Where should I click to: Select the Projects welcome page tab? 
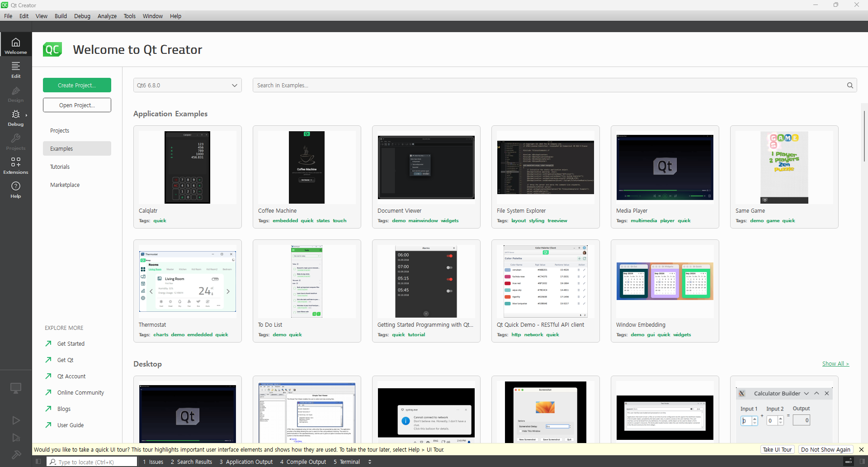[x=77, y=130]
